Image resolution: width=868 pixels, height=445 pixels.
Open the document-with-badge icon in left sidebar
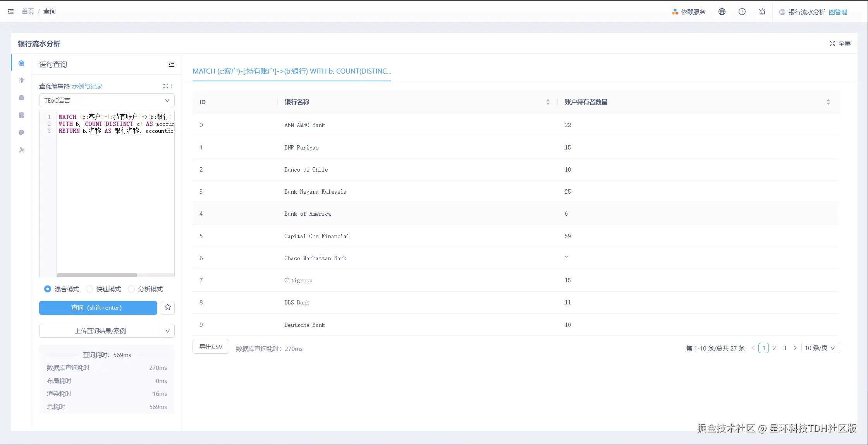(22, 115)
